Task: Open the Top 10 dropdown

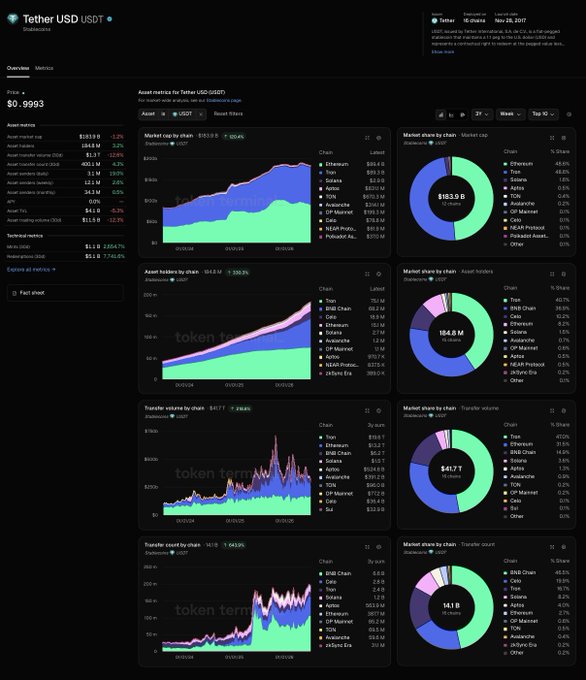Action: click(x=543, y=114)
